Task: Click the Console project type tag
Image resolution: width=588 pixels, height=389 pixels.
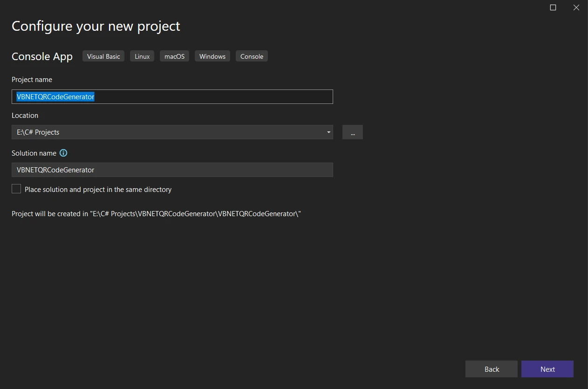Action: [252, 56]
